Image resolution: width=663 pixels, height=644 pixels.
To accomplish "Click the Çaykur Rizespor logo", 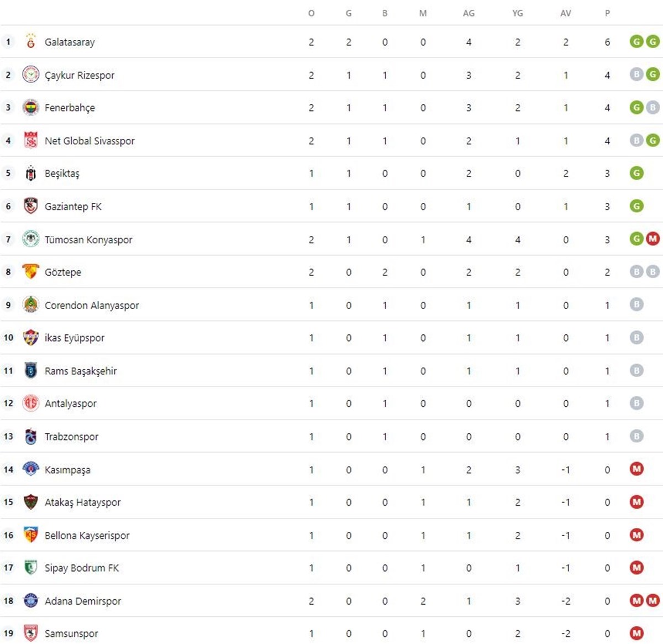I will coord(31,75).
